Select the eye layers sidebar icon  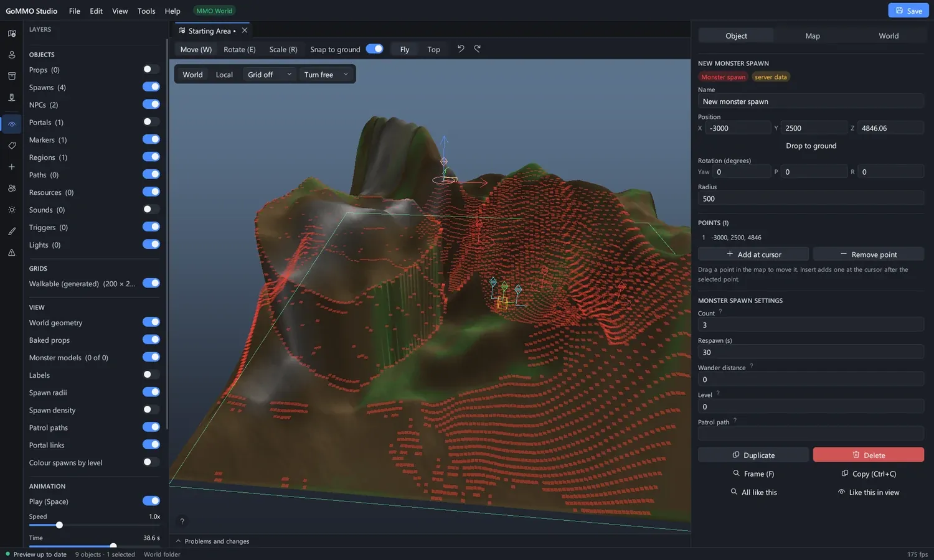pyautogui.click(x=12, y=124)
